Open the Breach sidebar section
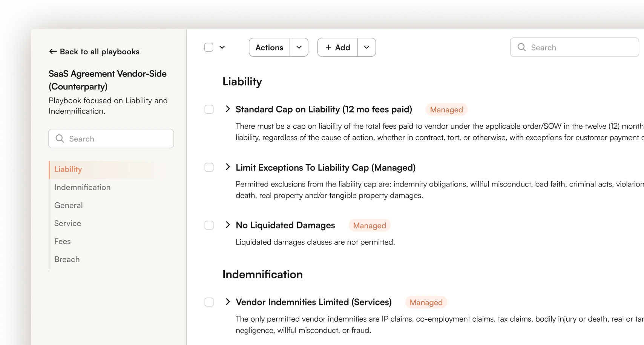 point(67,259)
